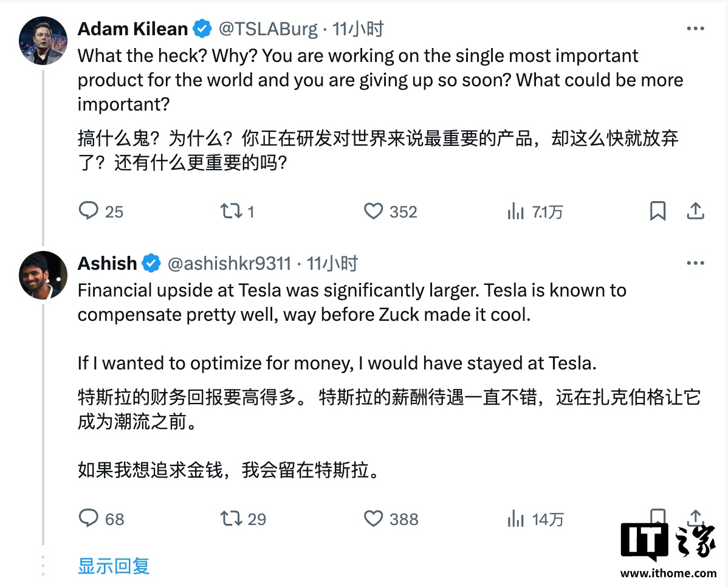The width and height of the screenshot is (728, 587).
Task: Share Adam Kilean's tweet
Action: pyautogui.click(x=696, y=211)
